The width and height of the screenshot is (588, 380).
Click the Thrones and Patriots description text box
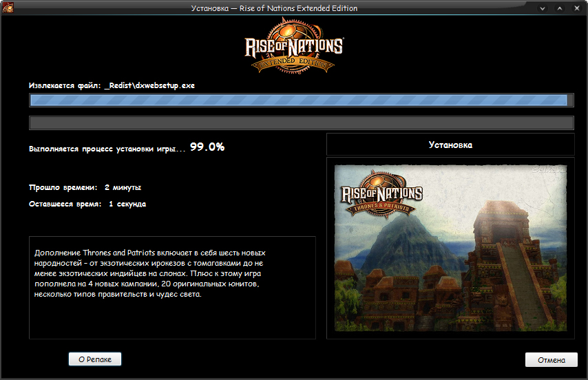pos(172,287)
